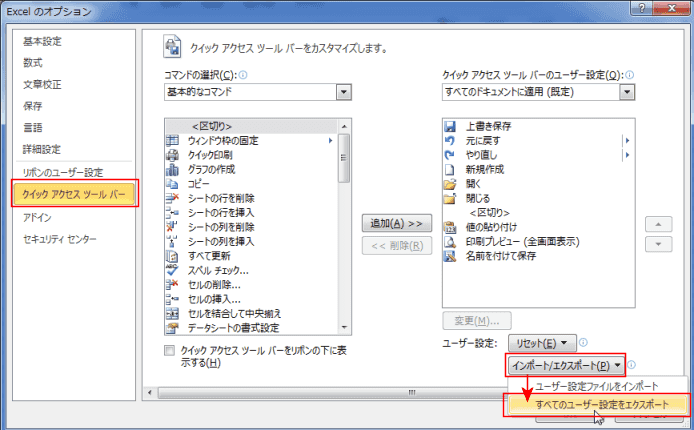This screenshot has height=430, width=694.
Task: Expand arrow beside やり直し in right list
Action: pyautogui.click(x=627, y=155)
